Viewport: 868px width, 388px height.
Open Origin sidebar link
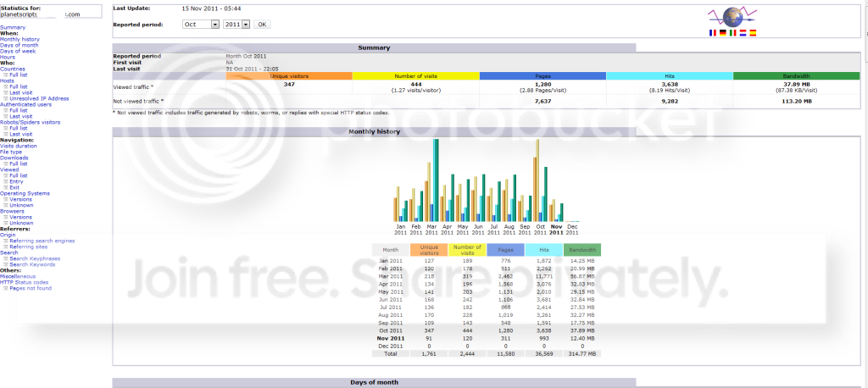(x=8, y=235)
